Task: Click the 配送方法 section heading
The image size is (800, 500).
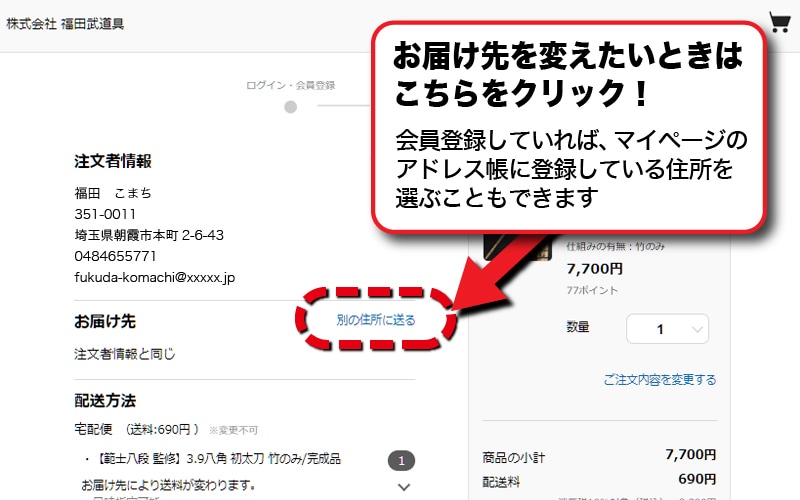Action: tap(105, 401)
